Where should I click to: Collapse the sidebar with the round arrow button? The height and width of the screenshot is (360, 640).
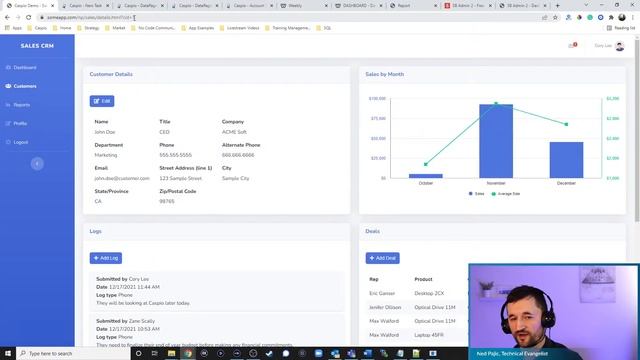(37, 164)
